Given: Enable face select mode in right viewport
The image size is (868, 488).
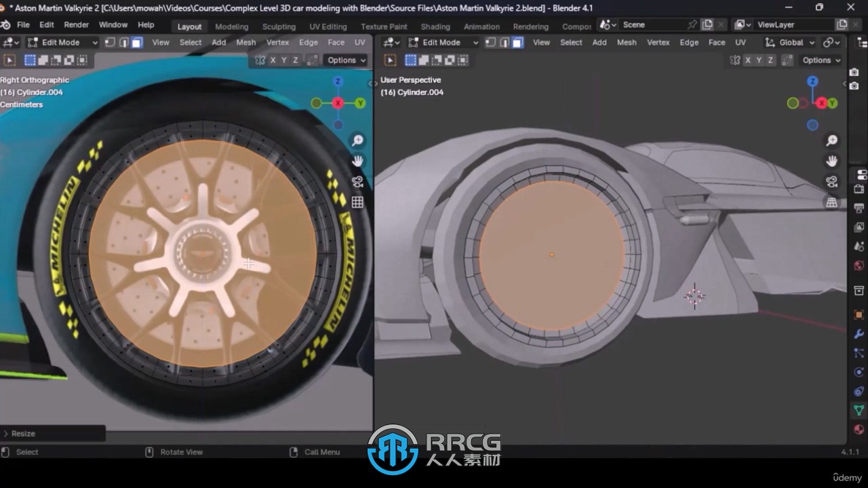Looking at the screenshot, I should [x=517, y=42].
